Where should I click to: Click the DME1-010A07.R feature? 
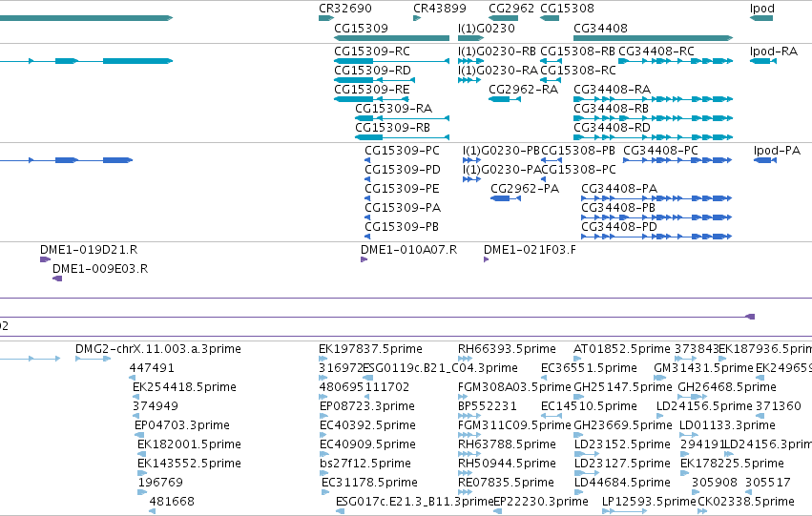click(364, 259)
